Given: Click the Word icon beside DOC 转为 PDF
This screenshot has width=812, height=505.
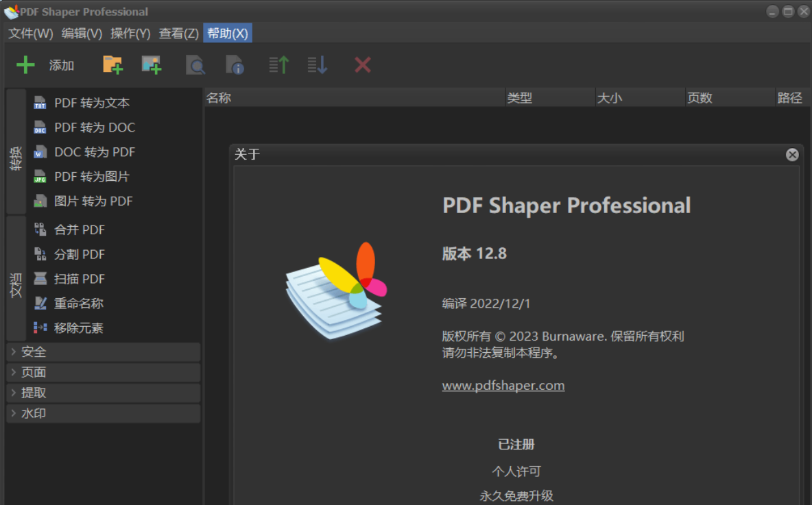Looking at the screenshot, I should (40, 152).
